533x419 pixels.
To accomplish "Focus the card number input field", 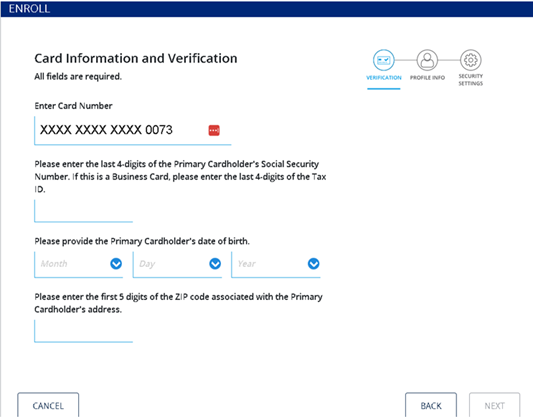I will [x=133, y=131].
